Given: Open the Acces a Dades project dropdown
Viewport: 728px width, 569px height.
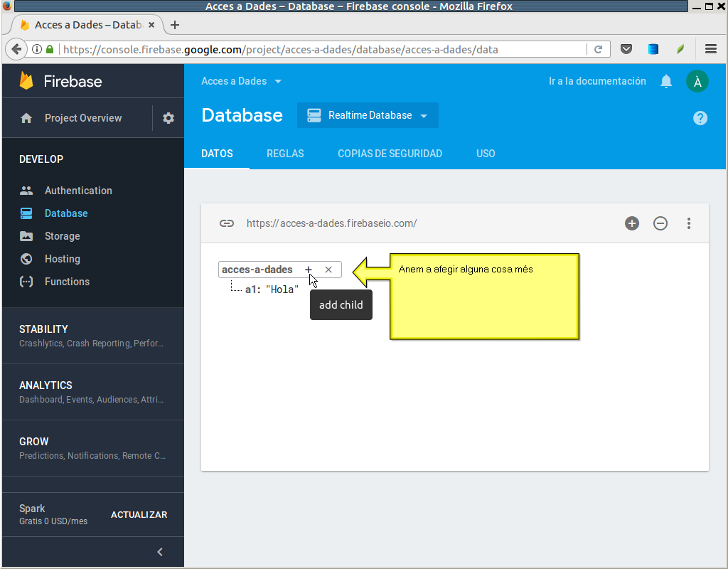Looking at the screenshot, I should 241,81.
